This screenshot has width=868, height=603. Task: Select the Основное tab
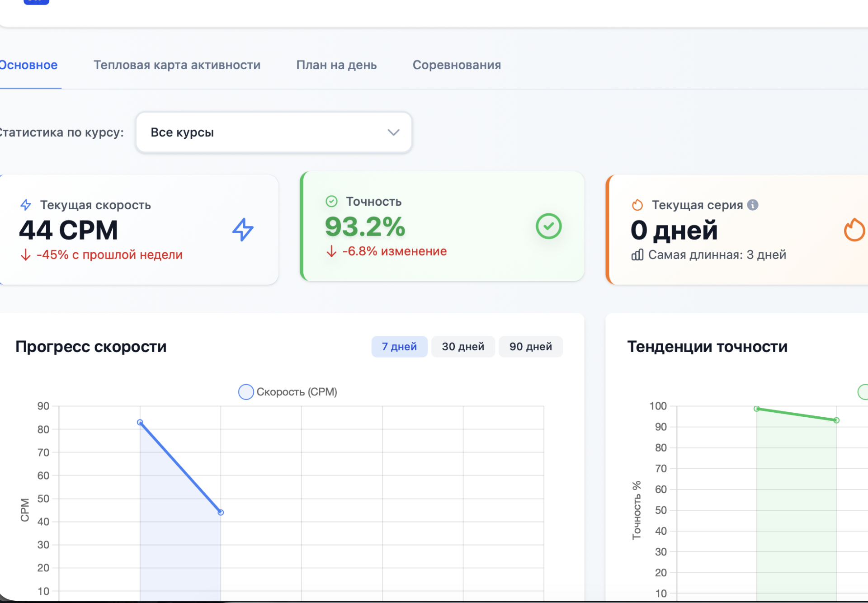(29, 65)
